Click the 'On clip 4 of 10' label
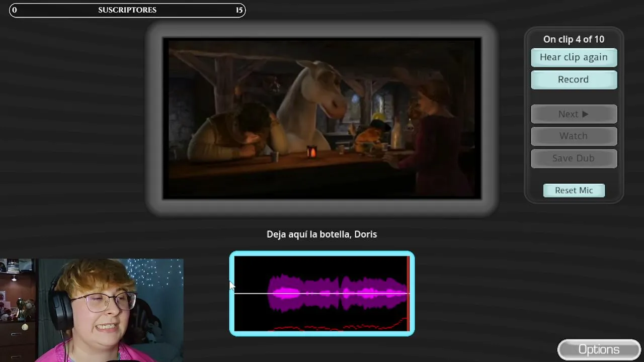The width and height of the screenshot is (644, 362). (574, 39)
